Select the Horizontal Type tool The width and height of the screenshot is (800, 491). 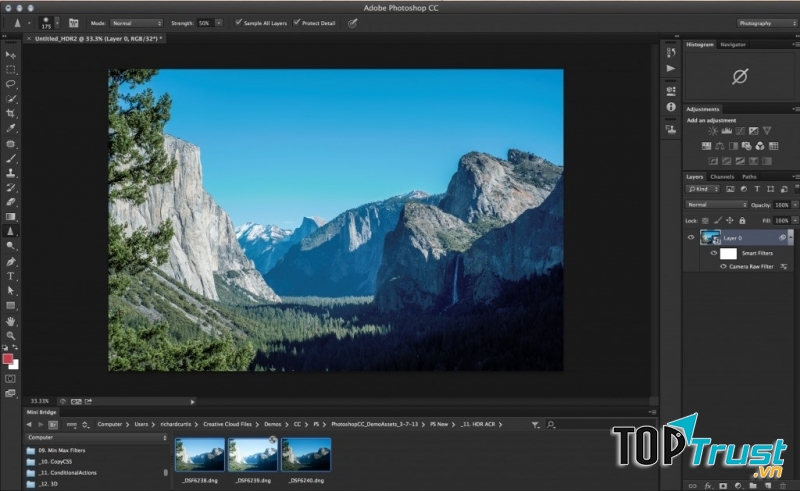pyautogui.click(x=10, y=276)
